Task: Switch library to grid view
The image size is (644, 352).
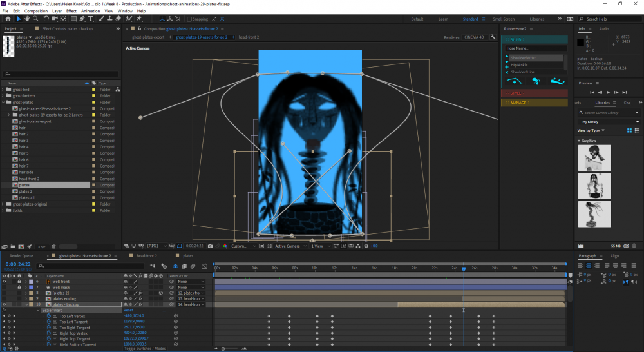Action: pyautogui.click(x=629, y=130)
